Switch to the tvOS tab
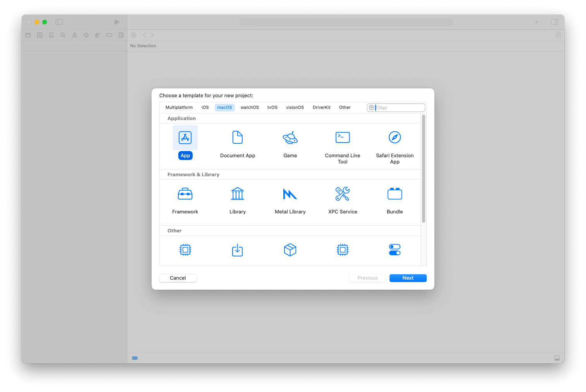586x392 pixels. tap(272, 107)
